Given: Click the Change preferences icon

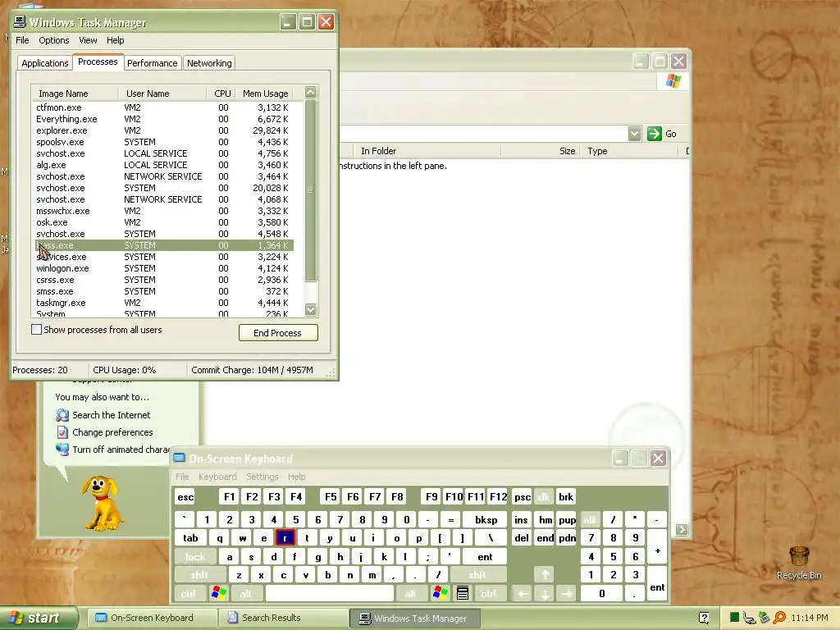Looking at the screenshot, I should (62, 432).
